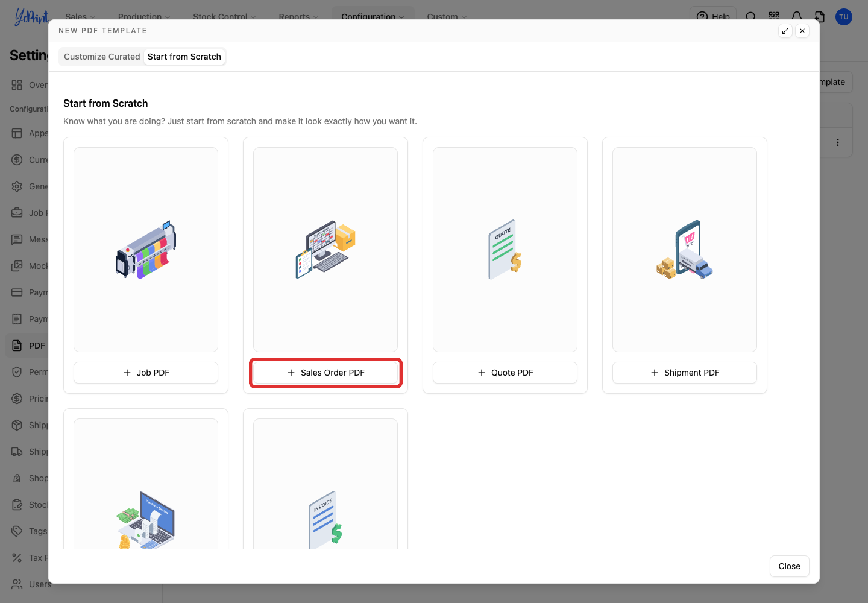The image size is (868, 603).
Task: Expand the Custom menu
Action: [x=447, y=17]
